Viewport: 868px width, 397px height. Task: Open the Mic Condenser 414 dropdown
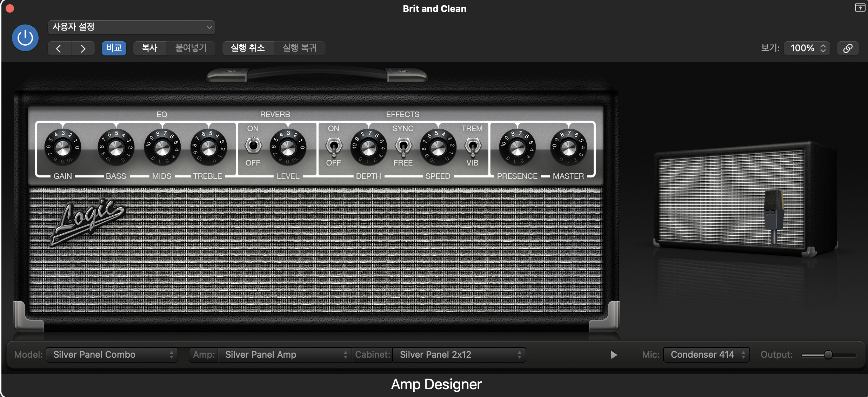706,355
